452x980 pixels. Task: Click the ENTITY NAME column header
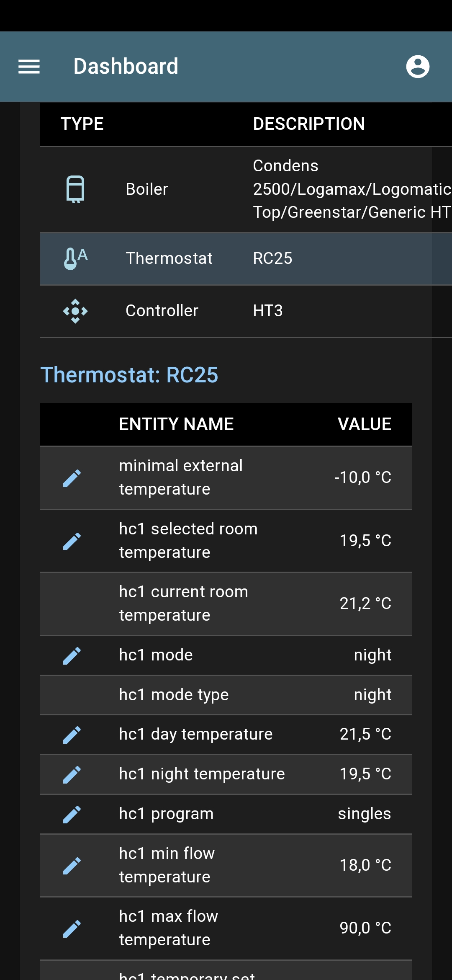[177, 424]
